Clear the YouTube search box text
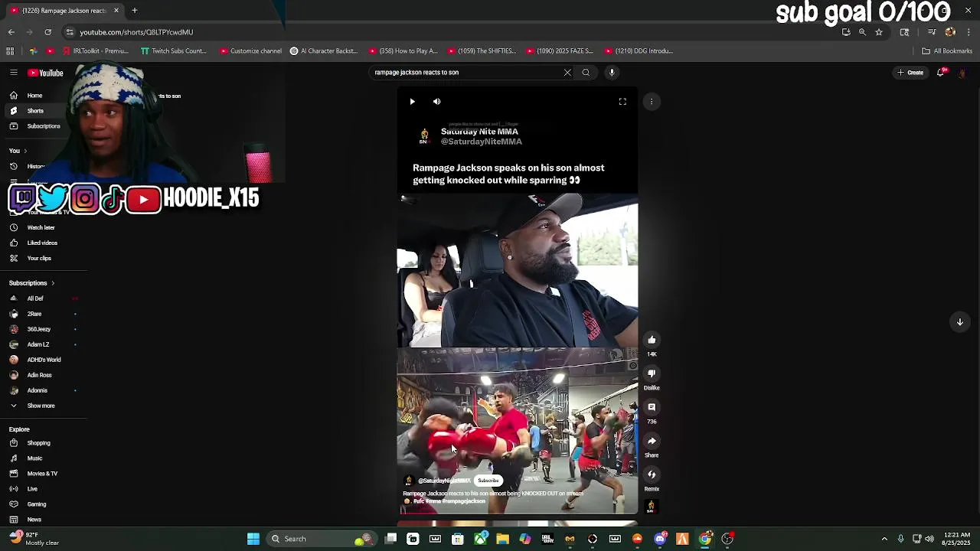Viewport: 980px width, 551px height. point(567,72)
